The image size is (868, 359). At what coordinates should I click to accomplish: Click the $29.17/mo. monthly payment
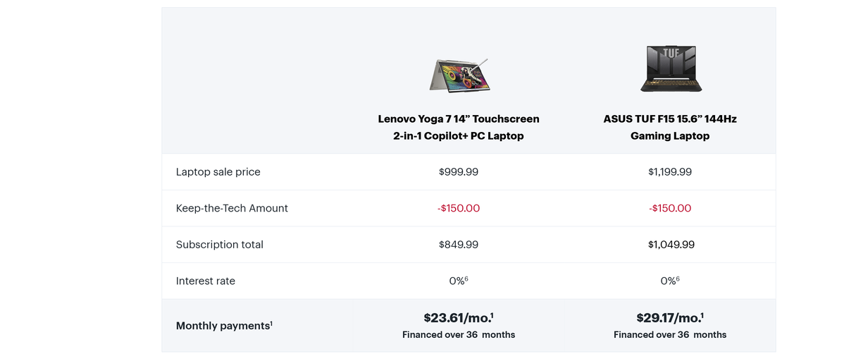pos(670,318)
